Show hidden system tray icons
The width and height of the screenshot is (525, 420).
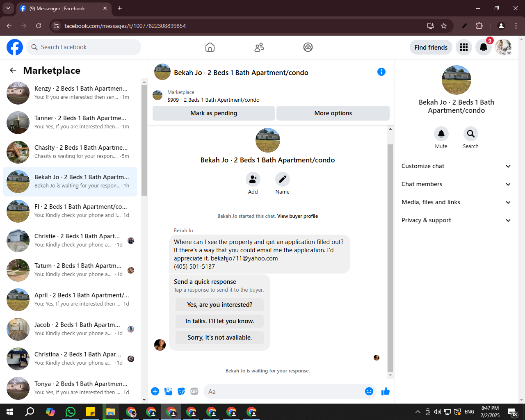(418, 412)
